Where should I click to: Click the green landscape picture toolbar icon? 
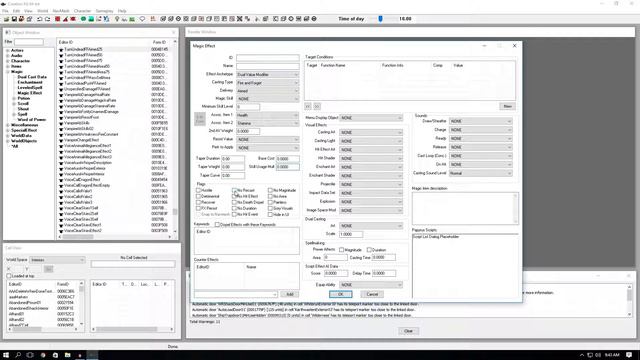132,19
